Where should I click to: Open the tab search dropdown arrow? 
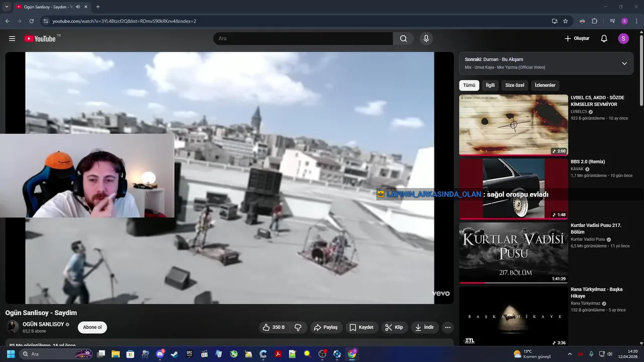(x=7, y=7)
